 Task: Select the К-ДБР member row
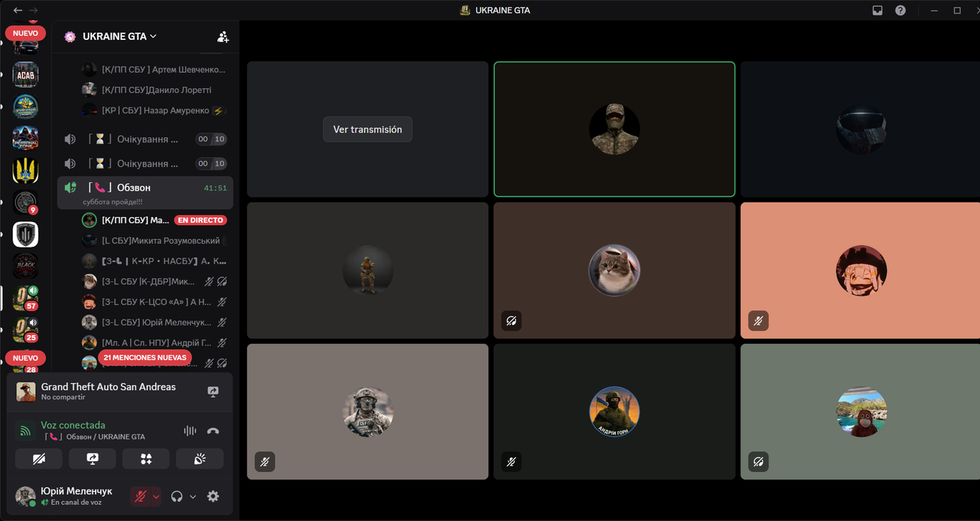154,281
